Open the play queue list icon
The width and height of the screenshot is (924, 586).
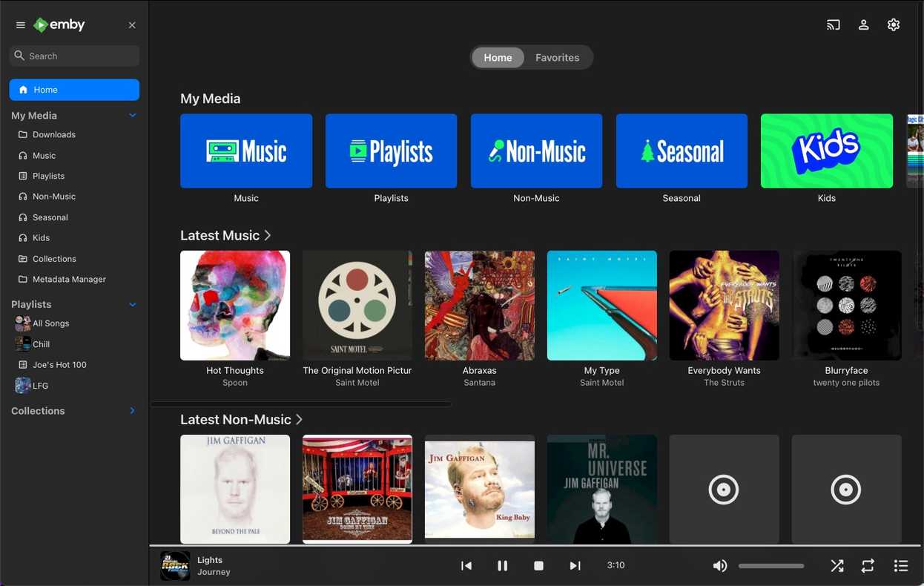coord(901,565)
